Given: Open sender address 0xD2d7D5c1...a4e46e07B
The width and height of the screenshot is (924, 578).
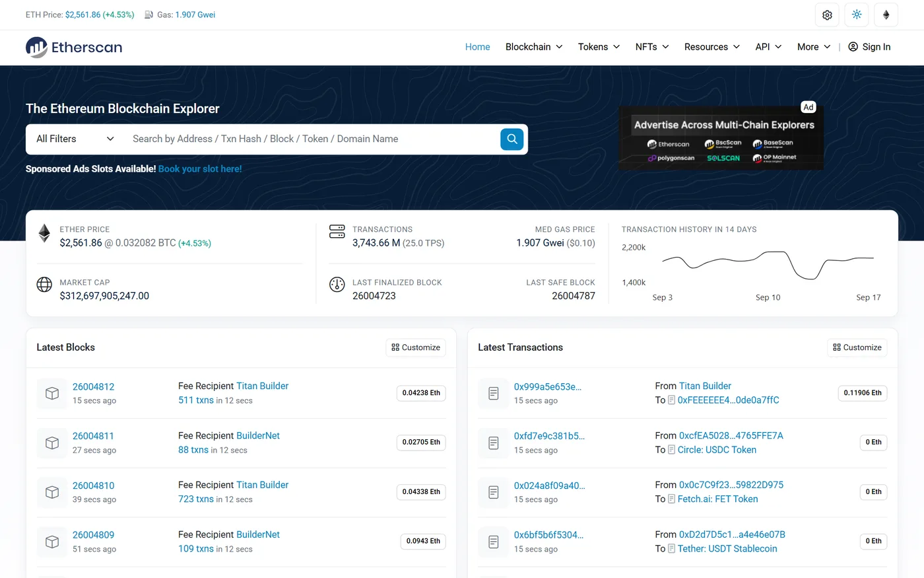Looking at the screenshot, I should coord(732,534).
